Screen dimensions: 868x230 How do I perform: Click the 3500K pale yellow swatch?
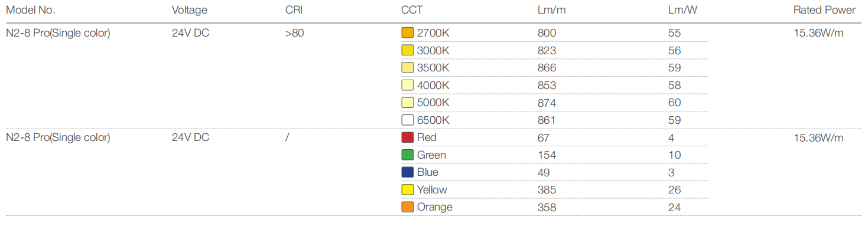407,68
